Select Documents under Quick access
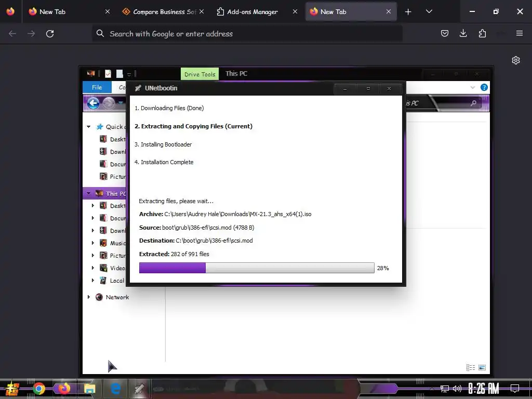This screenshot has width=532, height=399. 113,164
